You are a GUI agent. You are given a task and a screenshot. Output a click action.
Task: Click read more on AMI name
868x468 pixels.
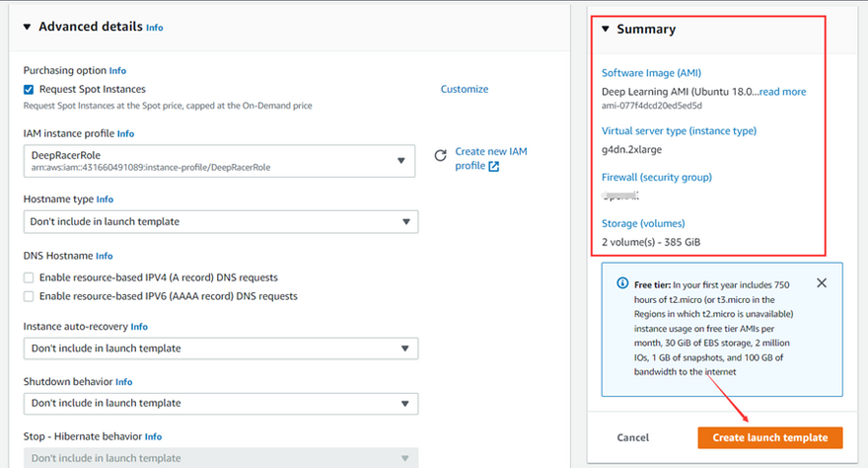tap(782, 92)
